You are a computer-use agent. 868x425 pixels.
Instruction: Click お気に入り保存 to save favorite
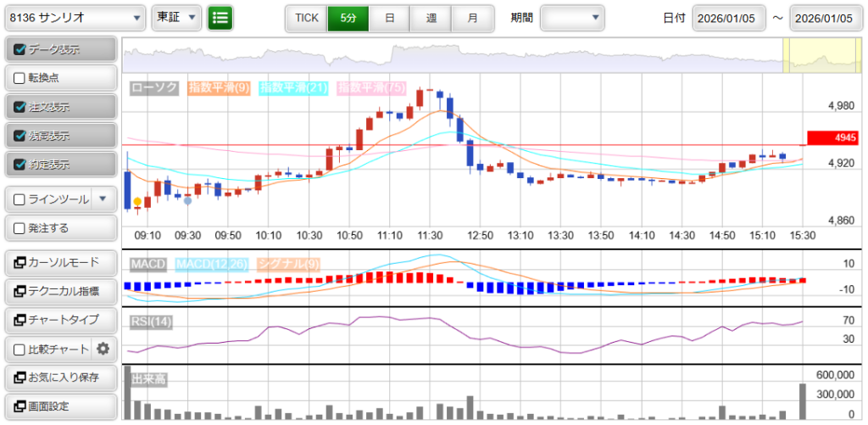(x=59, y=377)
